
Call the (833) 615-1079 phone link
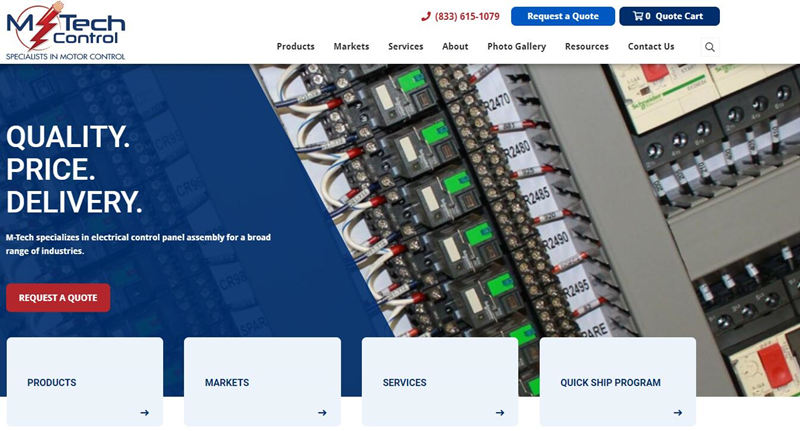[x=467, y=16]
